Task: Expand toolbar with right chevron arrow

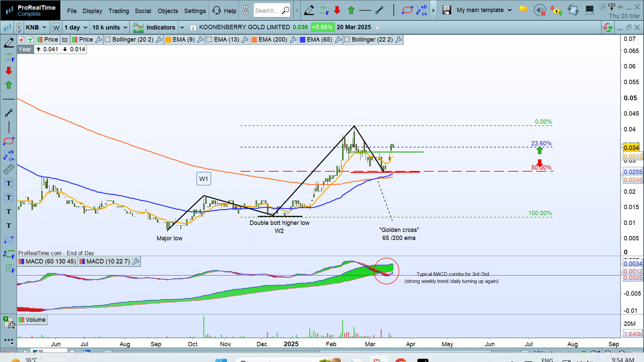Action: pos(433,10)
